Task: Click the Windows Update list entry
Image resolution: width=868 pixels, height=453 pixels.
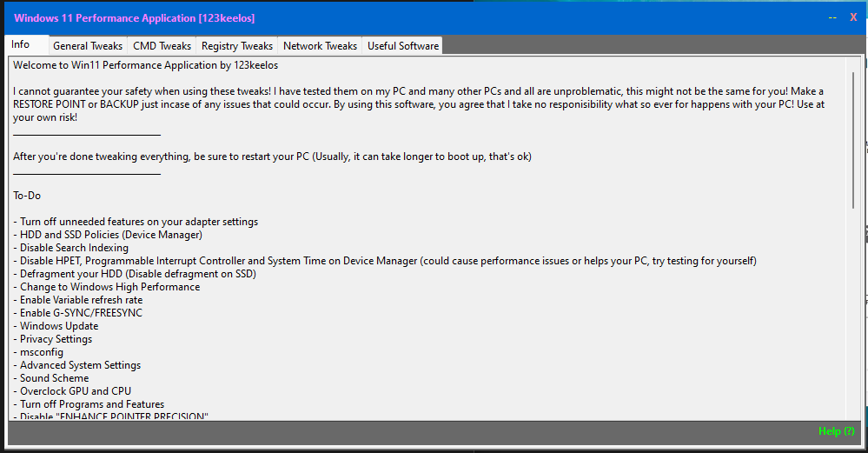Action: pos(56,326)
